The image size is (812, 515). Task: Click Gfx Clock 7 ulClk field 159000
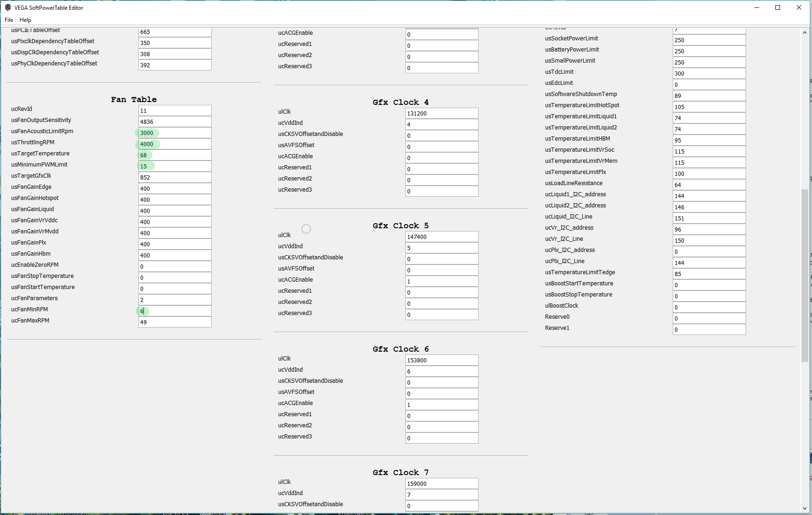(442, 483)
